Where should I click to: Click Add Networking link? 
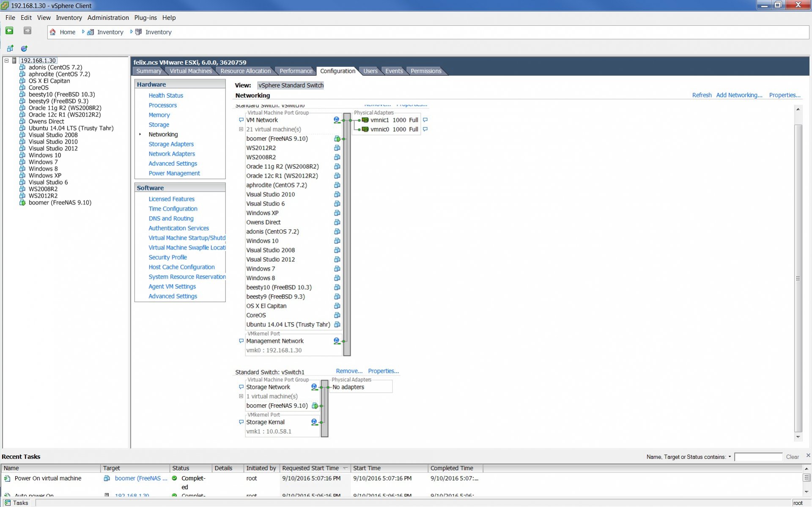[x=739, y=95]
